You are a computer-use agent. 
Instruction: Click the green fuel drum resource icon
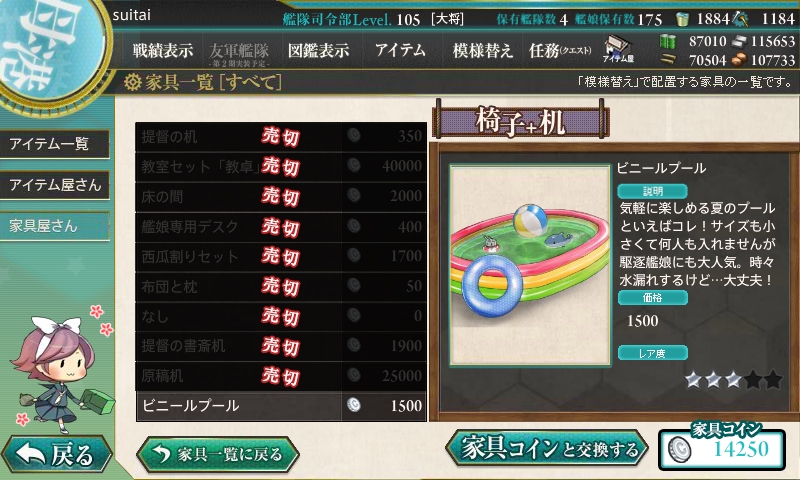667,41
